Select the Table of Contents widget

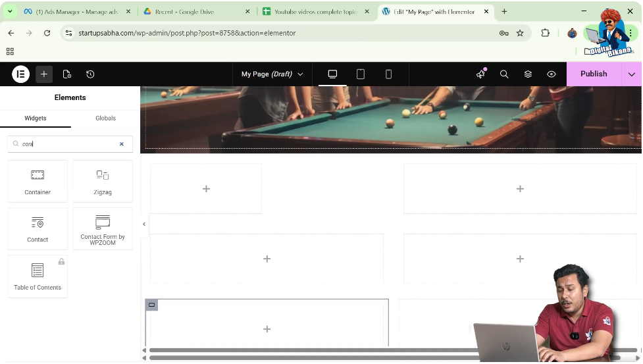38,276
